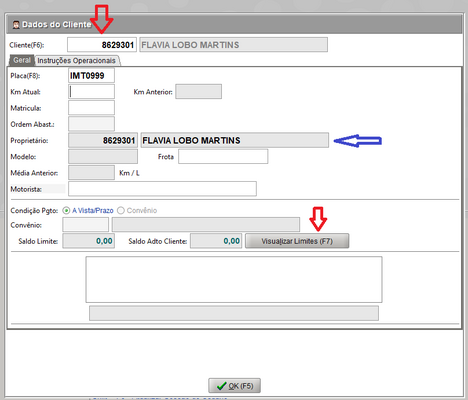Confirm with the OK (F5) button
Image resolution: width=468 pixels, height=400 pixels.
(x=234, y=386)
